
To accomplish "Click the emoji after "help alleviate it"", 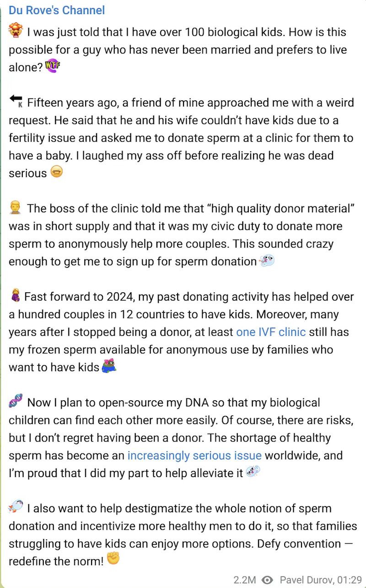I will pos(253,472).
